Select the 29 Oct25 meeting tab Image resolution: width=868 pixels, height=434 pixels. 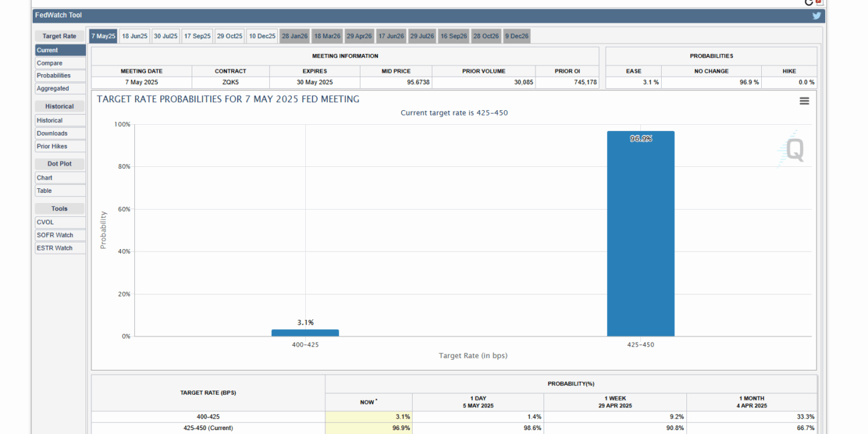(x=230, y=36)
